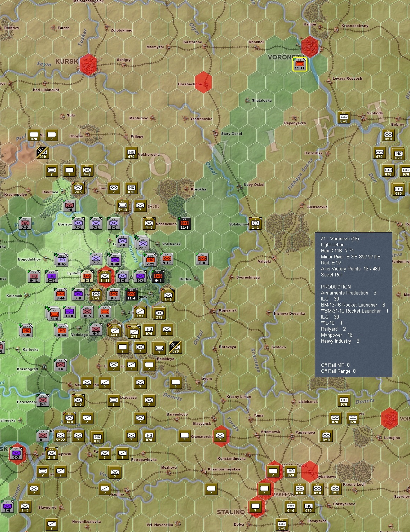Viewport: 410px width, 532px height.
Task: Select the 8-40 purple infantry counter
Action: 114,259
